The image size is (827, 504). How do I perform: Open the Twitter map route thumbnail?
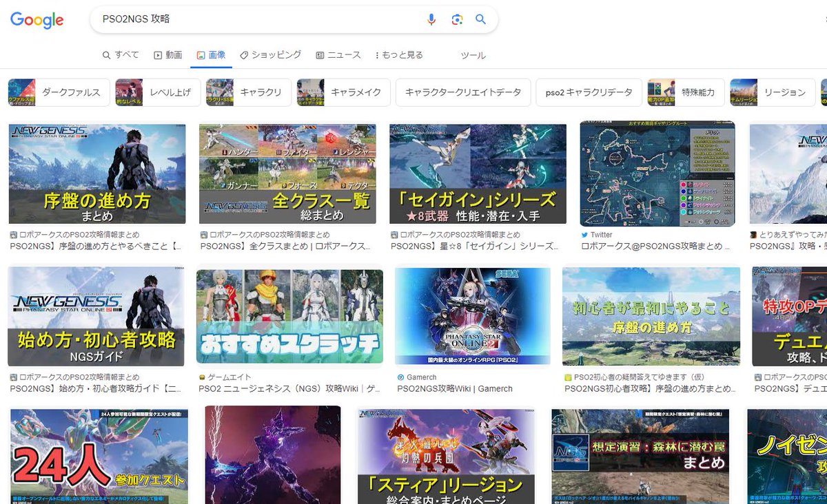point(657,174)
